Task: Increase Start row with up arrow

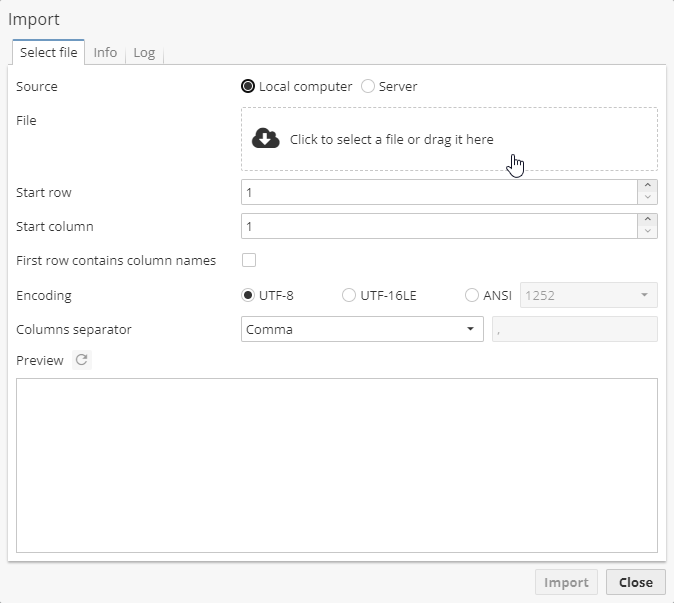Action: click(x=648, y=186)
